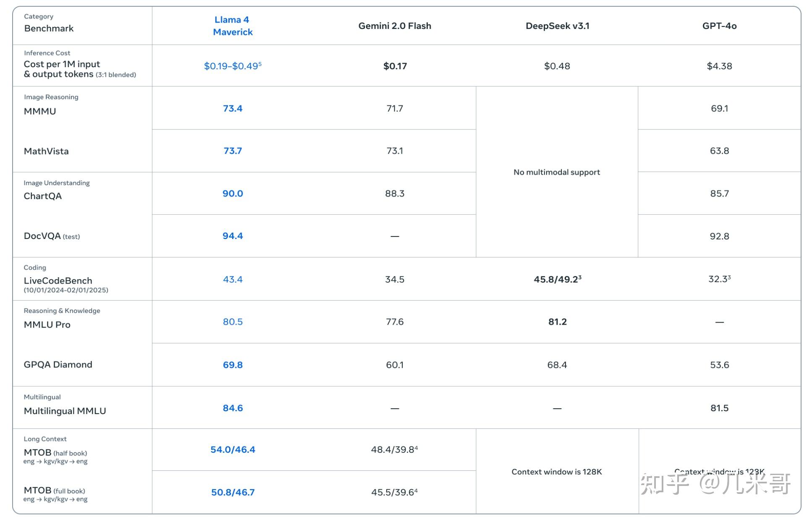The width and height of the screenshot is (812, 517).
Task: Click the Llama 4 Maverick column header
Action: point(233,26)
